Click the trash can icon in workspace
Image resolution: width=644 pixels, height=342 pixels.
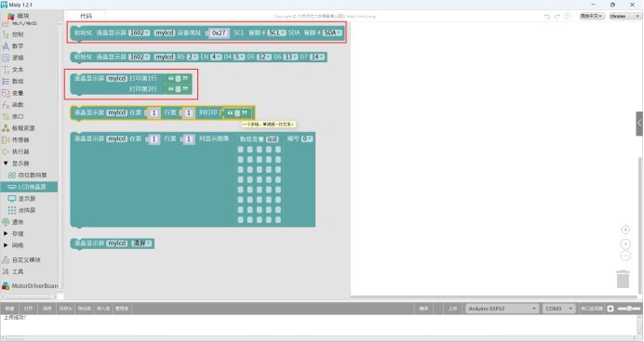tap(623, 279)
